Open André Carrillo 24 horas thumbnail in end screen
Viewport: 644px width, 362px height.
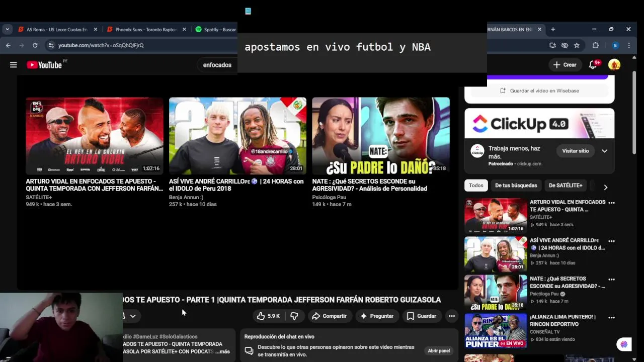click(x=237, y=136)
